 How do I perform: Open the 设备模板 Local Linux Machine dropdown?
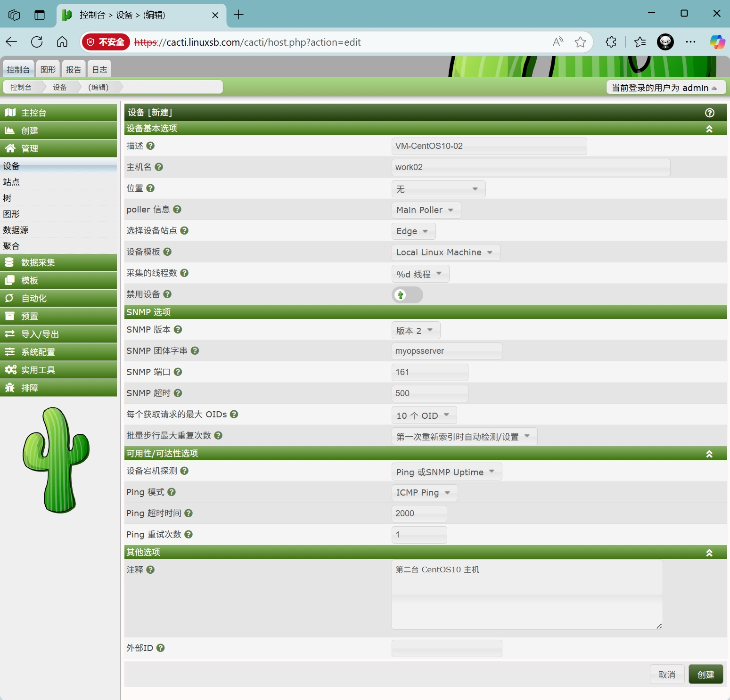[x=445, y=252]
